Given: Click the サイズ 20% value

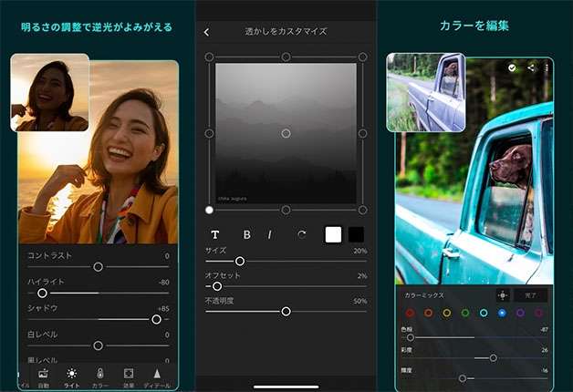Looking at the screenshot, I should pos(360,251).
